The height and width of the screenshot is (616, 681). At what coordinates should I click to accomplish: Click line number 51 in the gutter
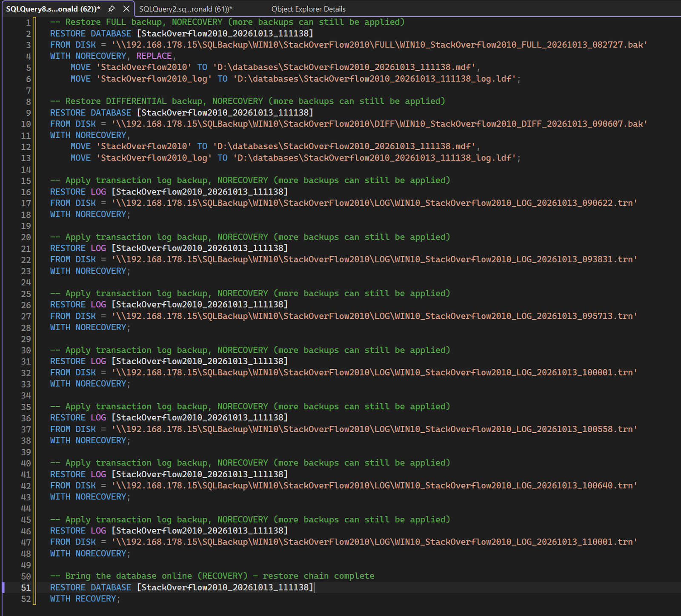(26, 588)
